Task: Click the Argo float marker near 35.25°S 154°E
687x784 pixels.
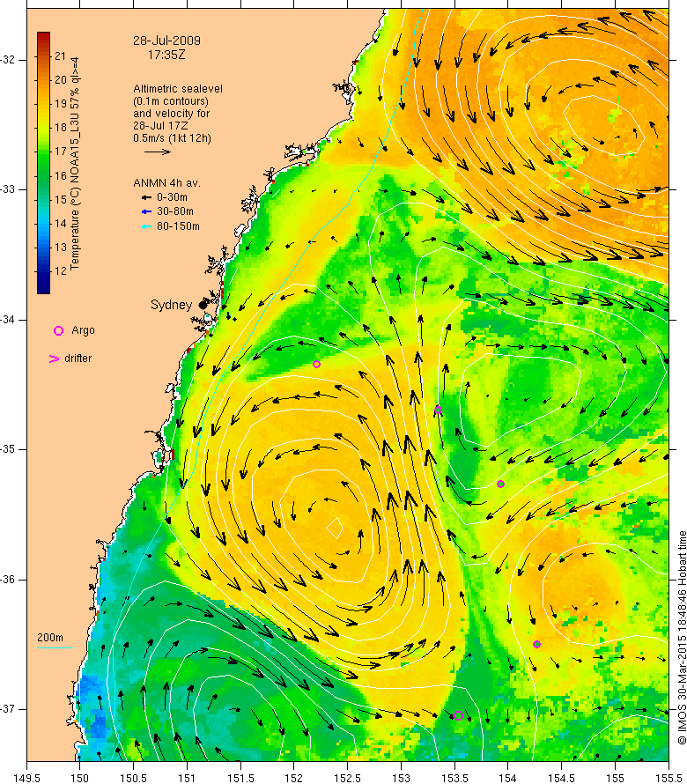Action: click(500, 484)
